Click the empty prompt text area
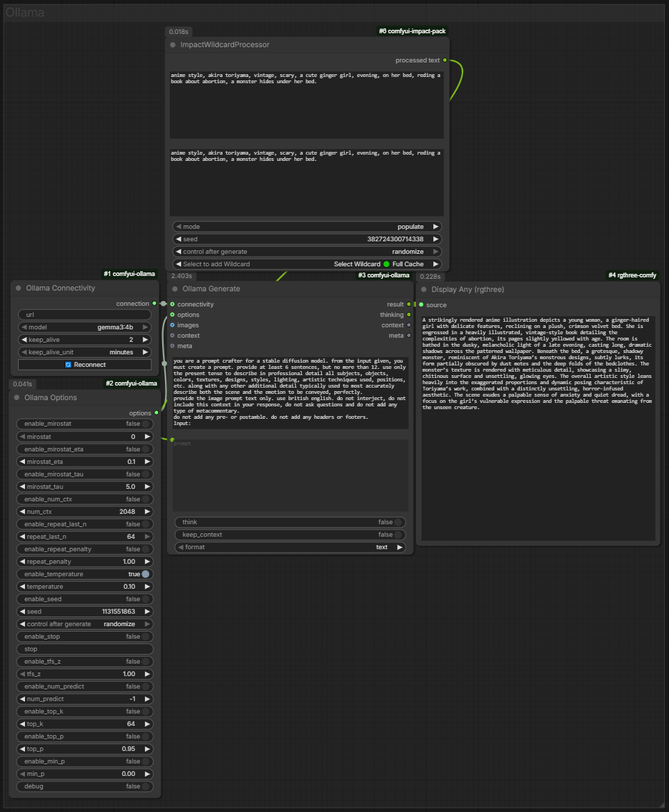 pos(290,476)
